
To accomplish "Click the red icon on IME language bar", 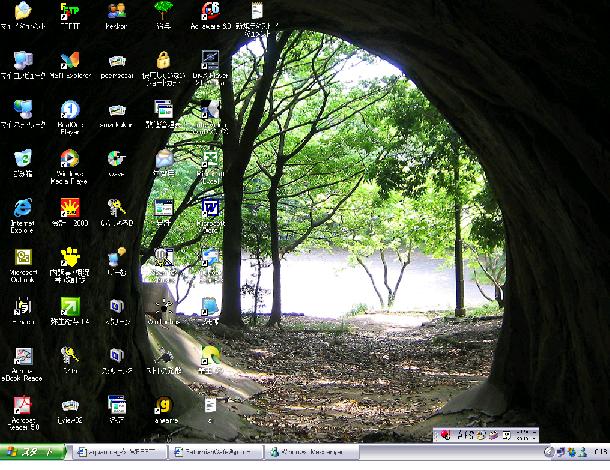I will click(445, 435).
